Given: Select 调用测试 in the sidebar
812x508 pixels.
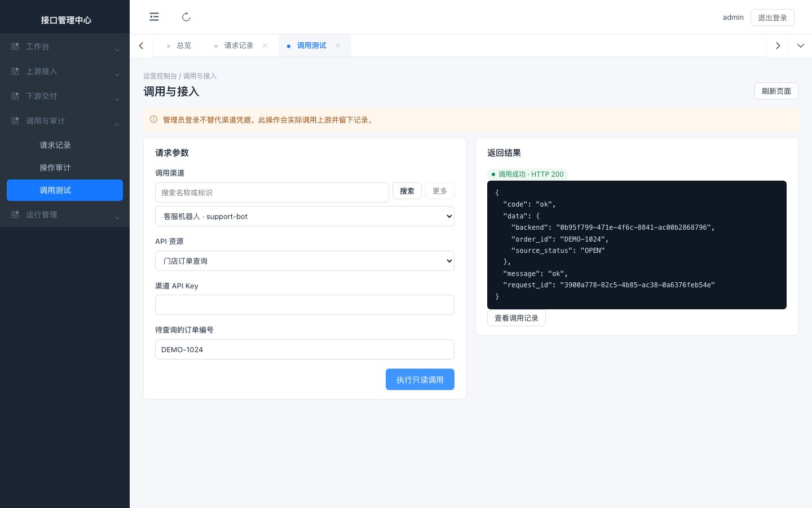Looking at the screenshot, I should coord(65,190).
